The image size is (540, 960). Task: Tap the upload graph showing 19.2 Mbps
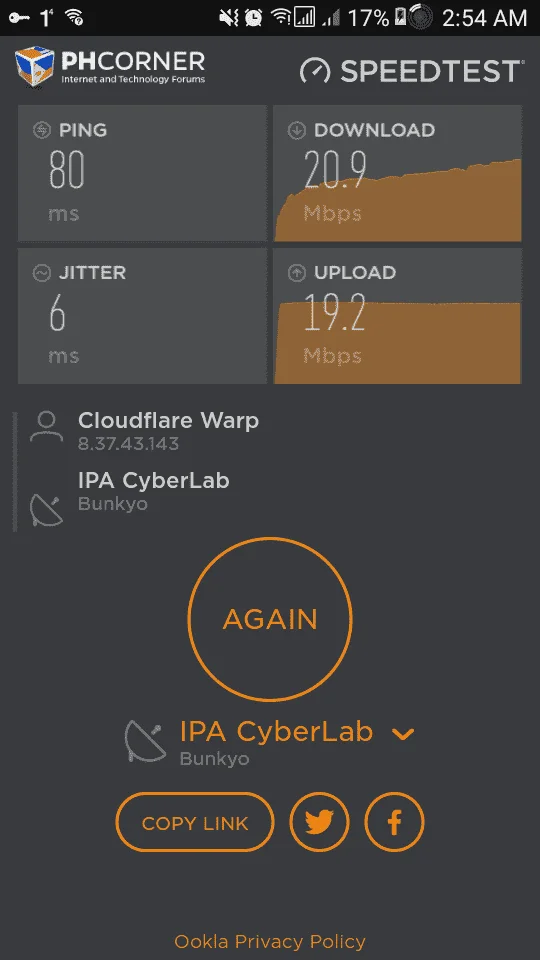pos(397,316)
